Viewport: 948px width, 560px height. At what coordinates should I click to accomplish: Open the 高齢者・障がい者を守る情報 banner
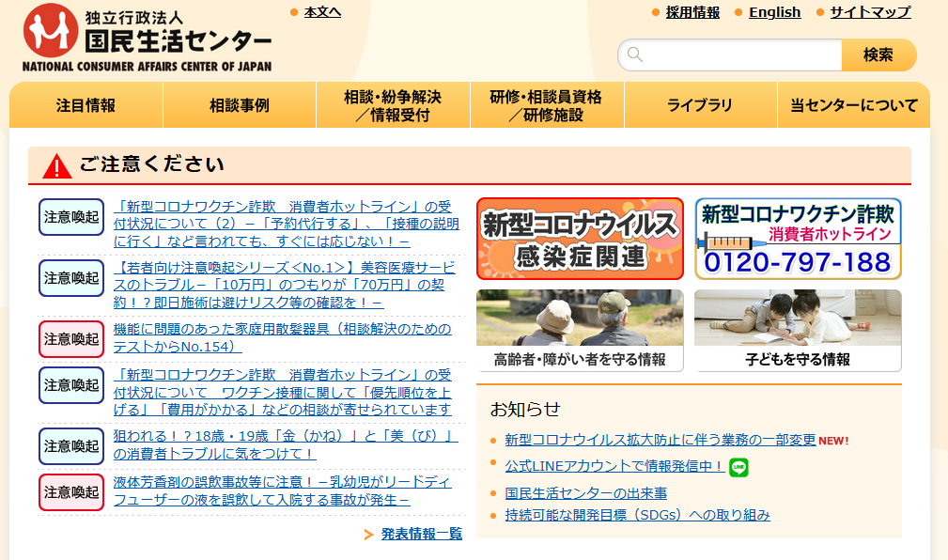580,330
